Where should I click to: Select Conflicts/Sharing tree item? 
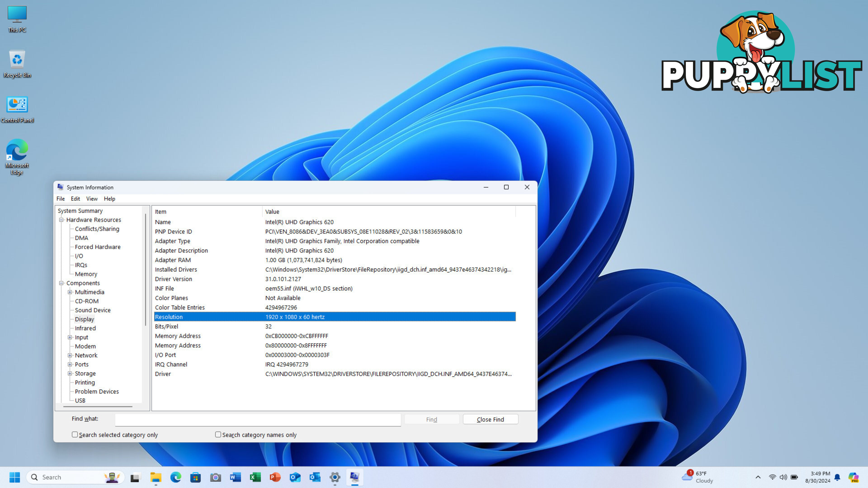97,229
